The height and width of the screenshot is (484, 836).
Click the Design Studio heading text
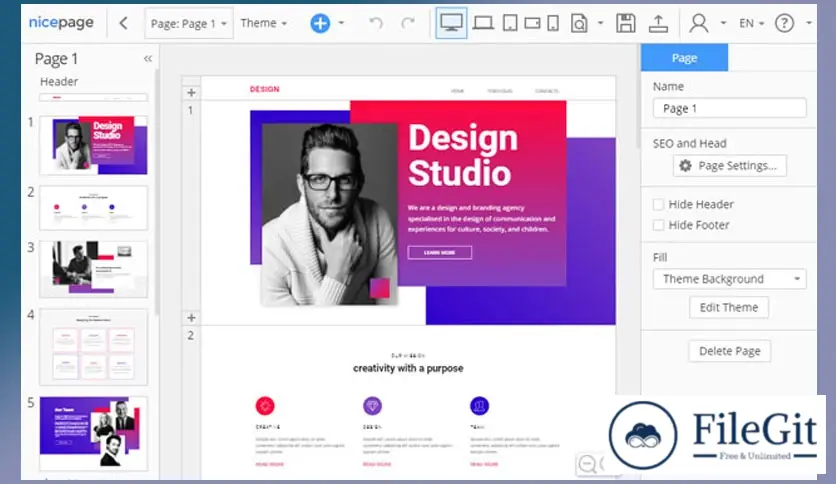click(x=463, y=156)
